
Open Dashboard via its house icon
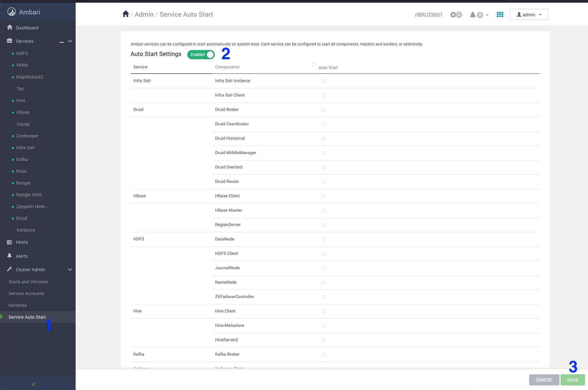tap(10, 27)
